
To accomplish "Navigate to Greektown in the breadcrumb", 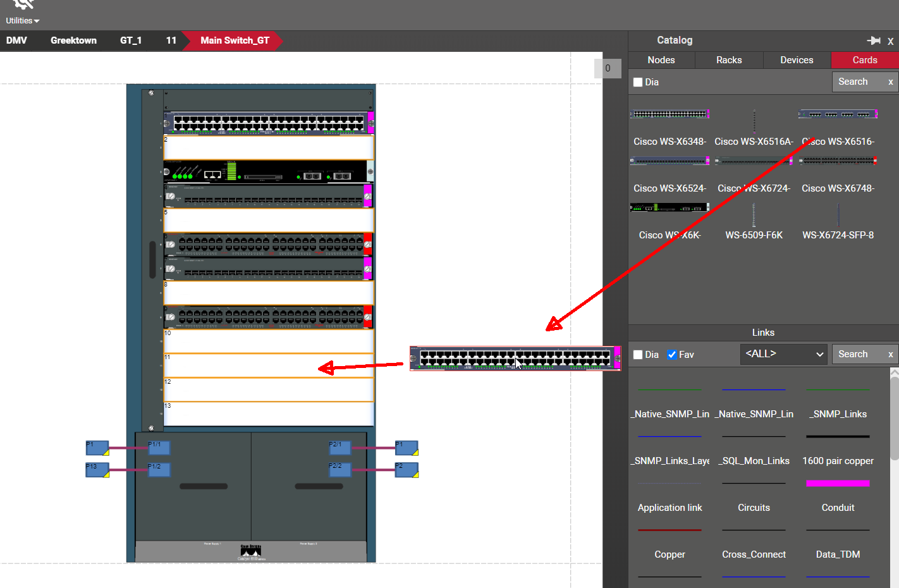I will click(73, 40).
